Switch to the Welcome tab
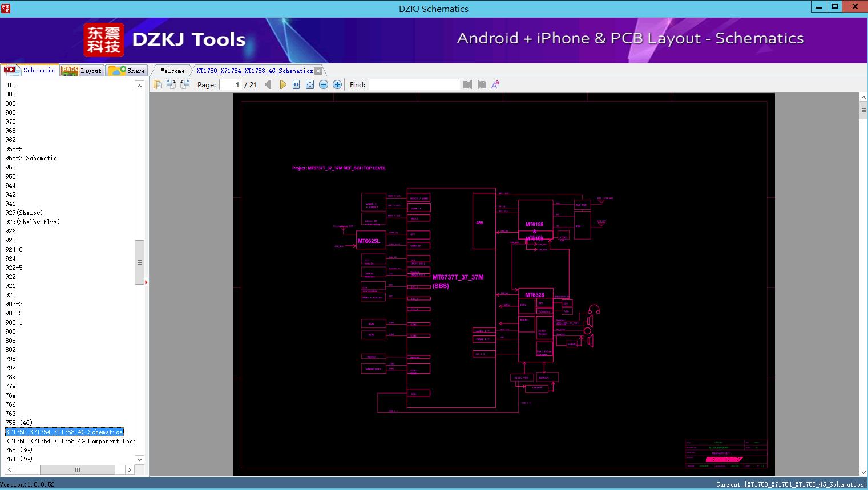 [x=172, y=71]
